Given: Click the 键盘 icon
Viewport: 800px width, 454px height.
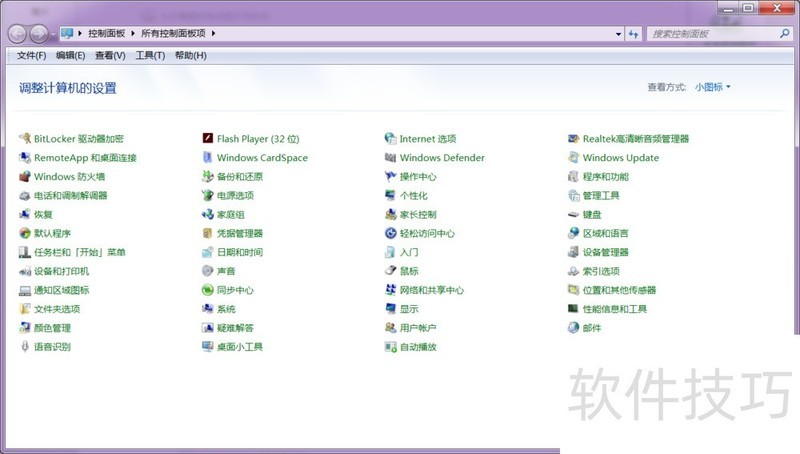Looking at the screenshot, I should tap(573, 214).
